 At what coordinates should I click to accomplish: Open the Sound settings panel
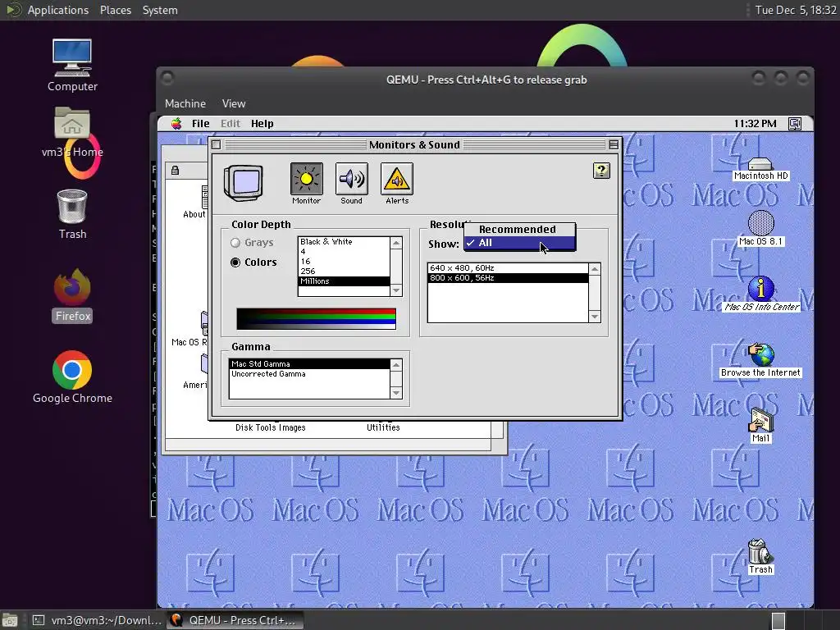(x=351, y=179)
